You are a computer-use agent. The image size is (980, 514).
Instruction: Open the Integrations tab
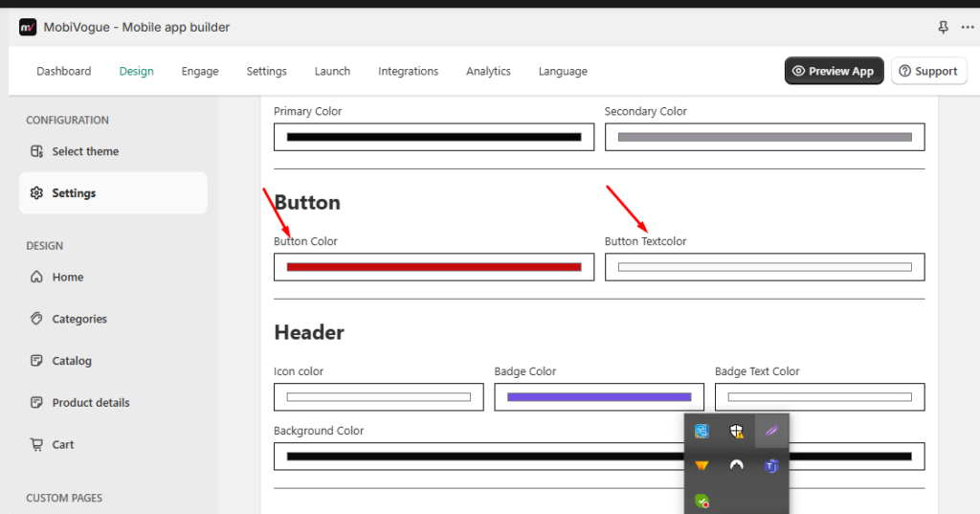coord(408,71)
